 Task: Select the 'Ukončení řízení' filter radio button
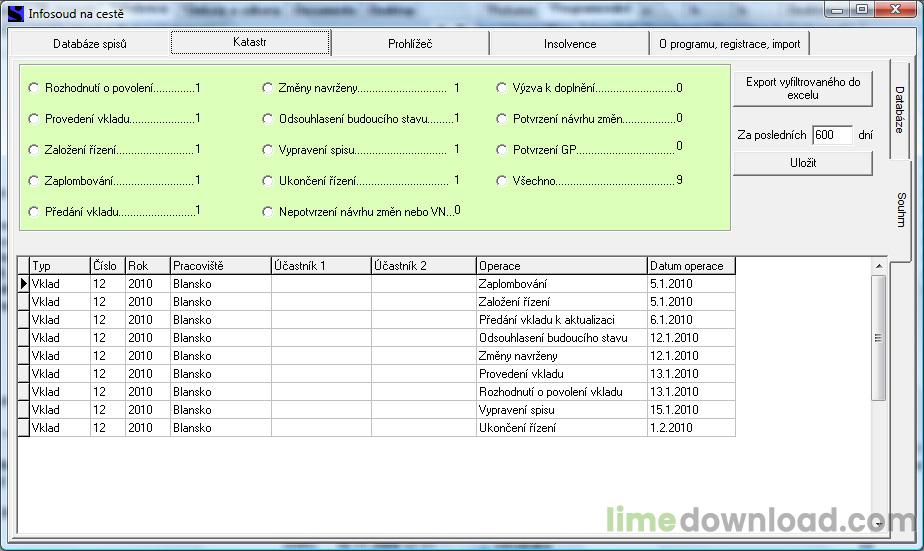[x=268, y=181]
